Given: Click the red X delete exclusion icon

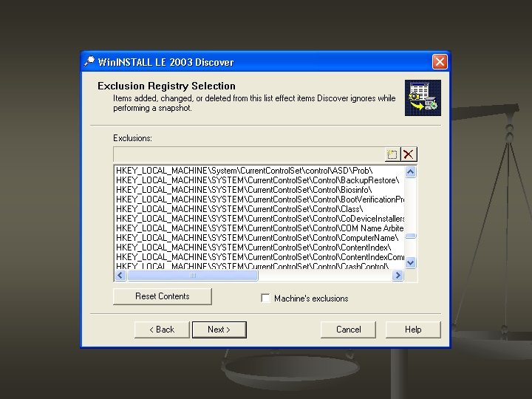Looking at the screenshot, I should [409, 154].
